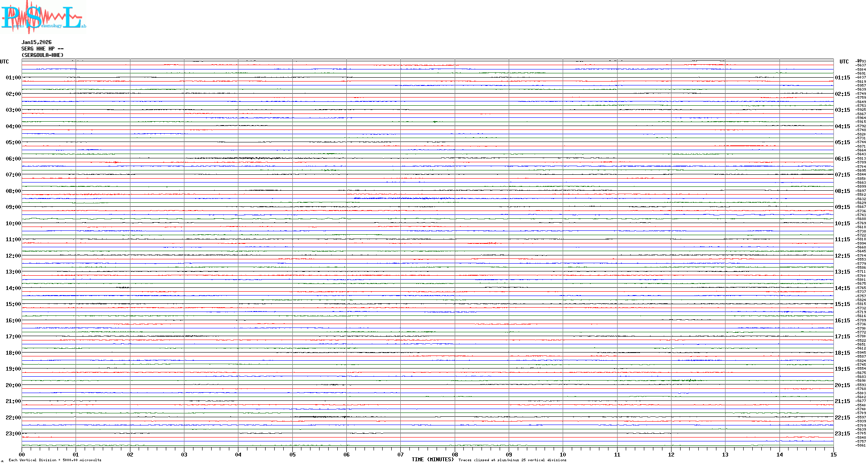The image size is (868, 466).
Task: Select the 06:00 hour label on left
Action: [13, 159]
